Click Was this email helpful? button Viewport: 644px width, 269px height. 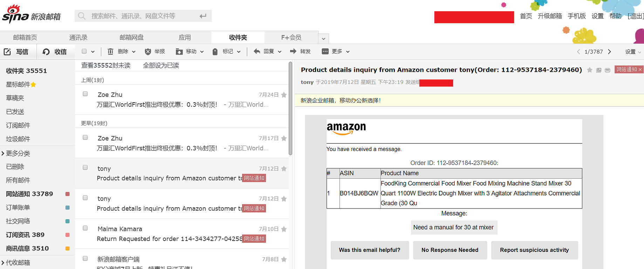tap(370, 250)
